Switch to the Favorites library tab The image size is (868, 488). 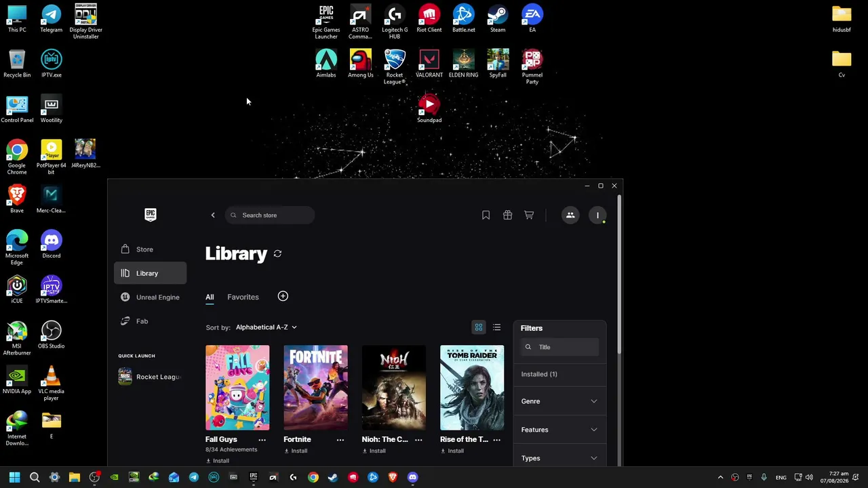[x=243, y=297]
